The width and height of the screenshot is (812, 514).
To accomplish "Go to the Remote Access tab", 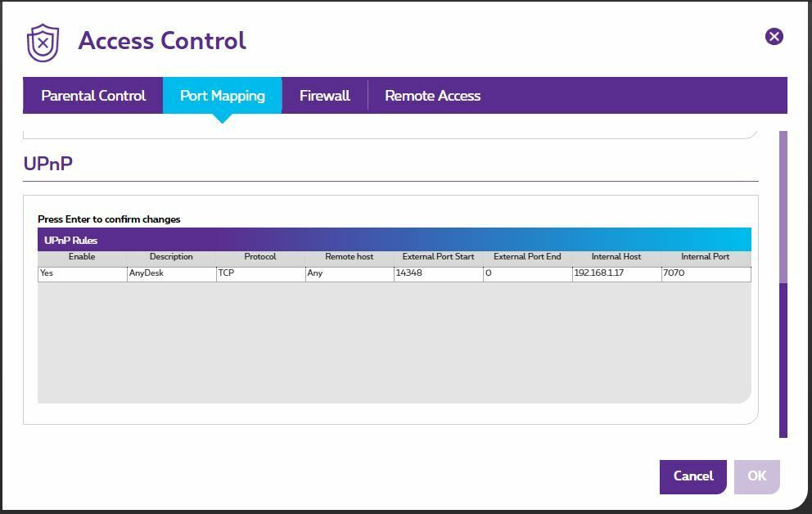I will coord(432,96).
